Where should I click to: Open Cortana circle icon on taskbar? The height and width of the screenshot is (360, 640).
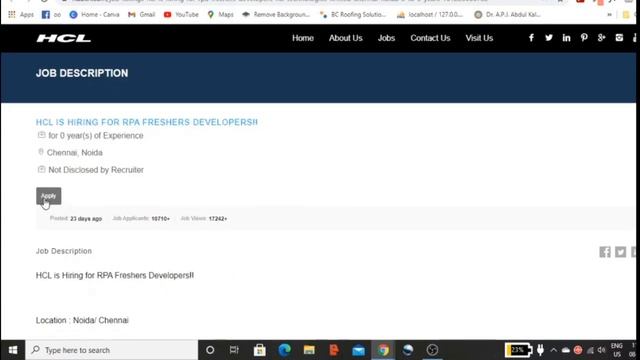pos(210,350)
